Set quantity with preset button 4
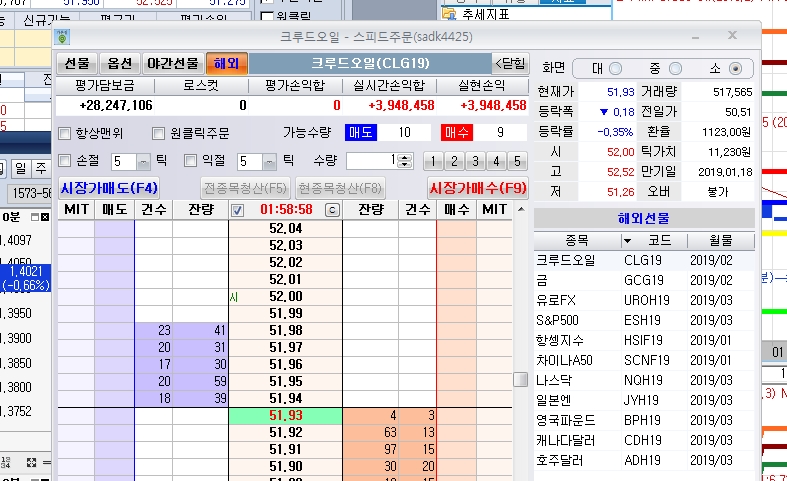The height and width of the screenshot is (481, 787). coord(496,161)
